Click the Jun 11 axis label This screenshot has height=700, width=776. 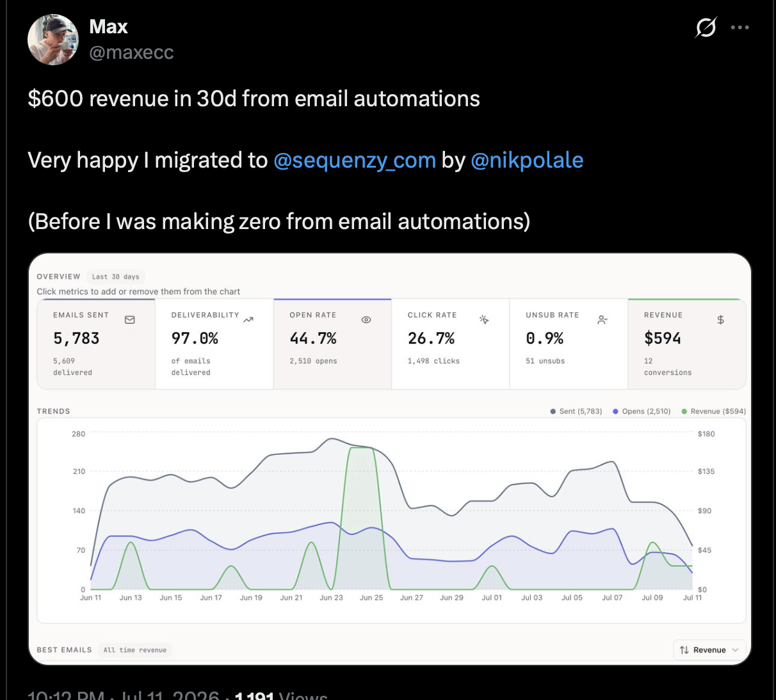point(90,598)
